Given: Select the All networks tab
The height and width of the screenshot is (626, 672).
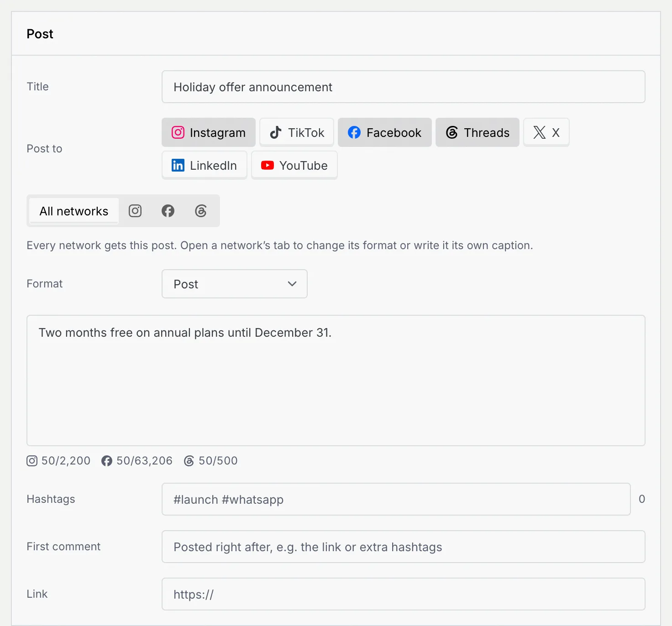Looking at the screenshot, I should tap(74, 211).
